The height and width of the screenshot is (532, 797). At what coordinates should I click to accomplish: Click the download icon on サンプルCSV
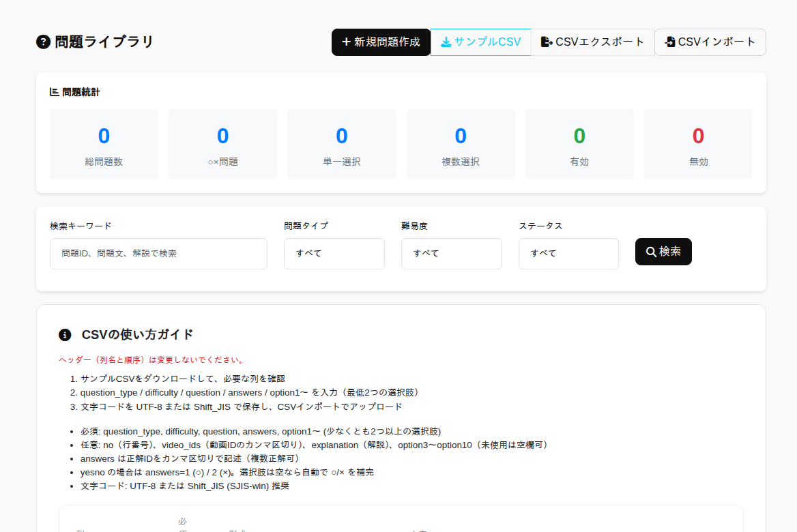click(446, 42)
